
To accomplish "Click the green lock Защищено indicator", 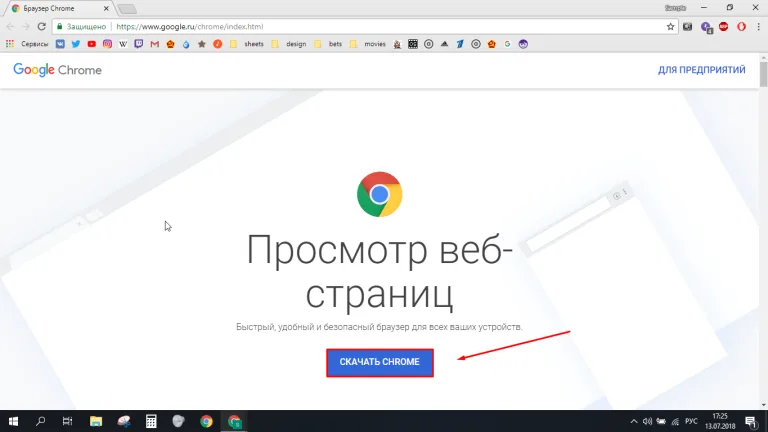I will click(x=81, y=26).
